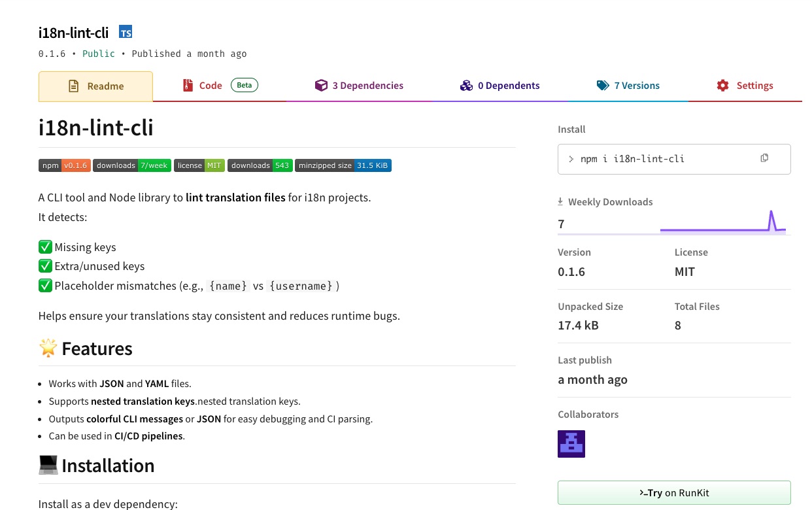Image resolution: width=812 pixels, height=510 pixels.
Task: Click the weekly downloads sparkline chart
Action: tap(722, 222)
